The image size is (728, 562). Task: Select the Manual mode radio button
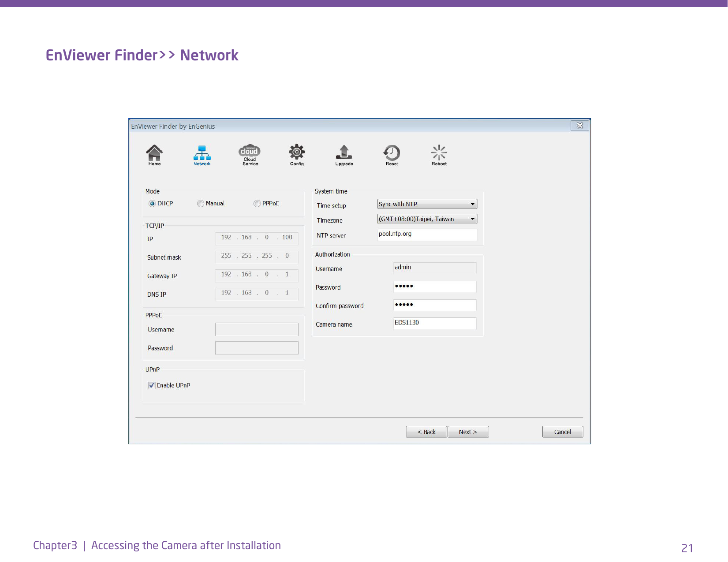pyautogui.click(x=201, y=203)
